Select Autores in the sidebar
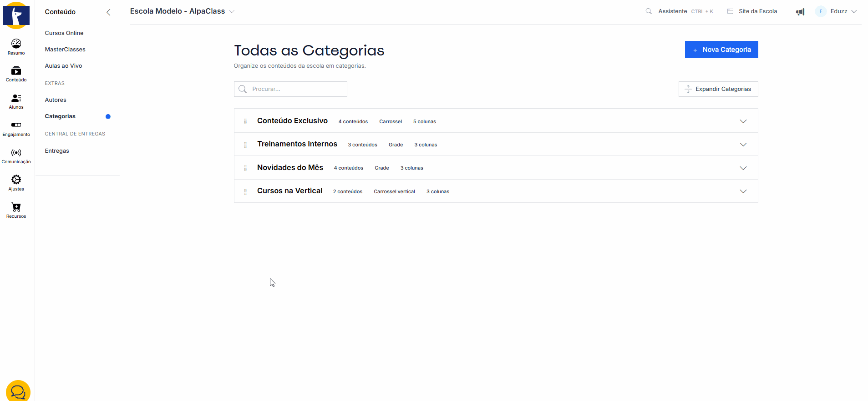 point(56,100)
